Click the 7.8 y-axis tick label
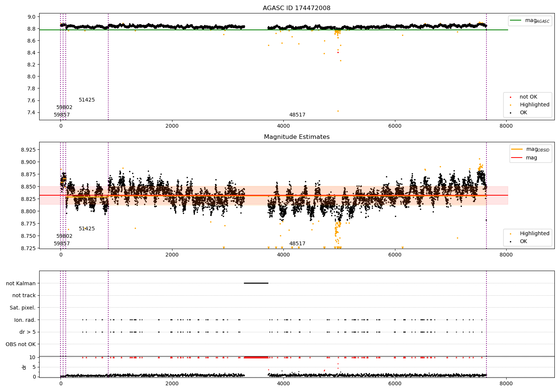Screen dimensions: 560x392 [x=32, y=88]
